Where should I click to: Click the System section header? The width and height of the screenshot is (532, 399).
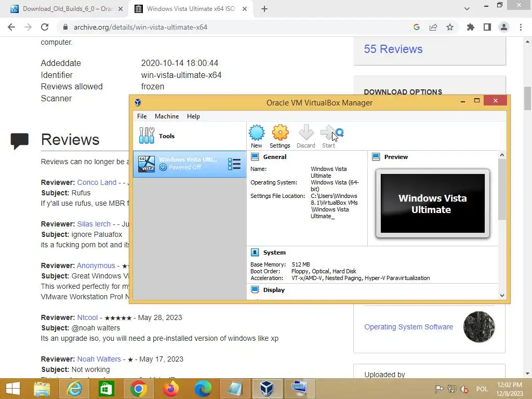[x=274, y=252]
